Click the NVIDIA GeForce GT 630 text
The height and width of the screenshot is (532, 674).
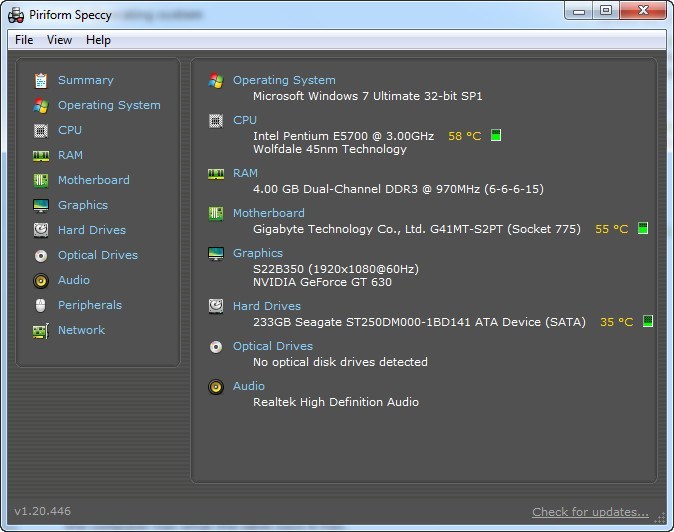(x=322, y=282)
